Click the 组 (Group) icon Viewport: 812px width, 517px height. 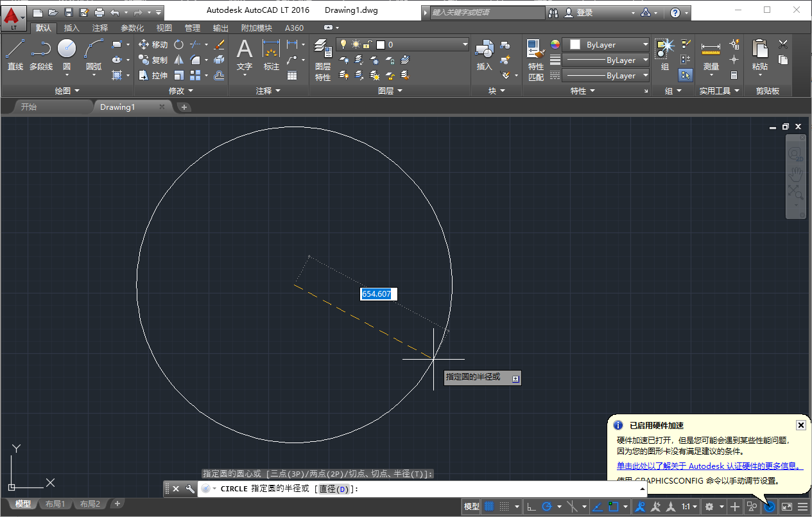tap(664, 55)
